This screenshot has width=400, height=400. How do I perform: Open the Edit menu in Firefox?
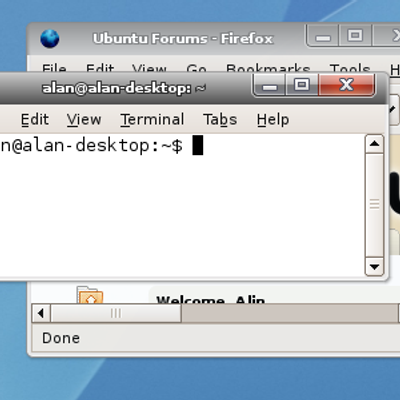point(100,68)
